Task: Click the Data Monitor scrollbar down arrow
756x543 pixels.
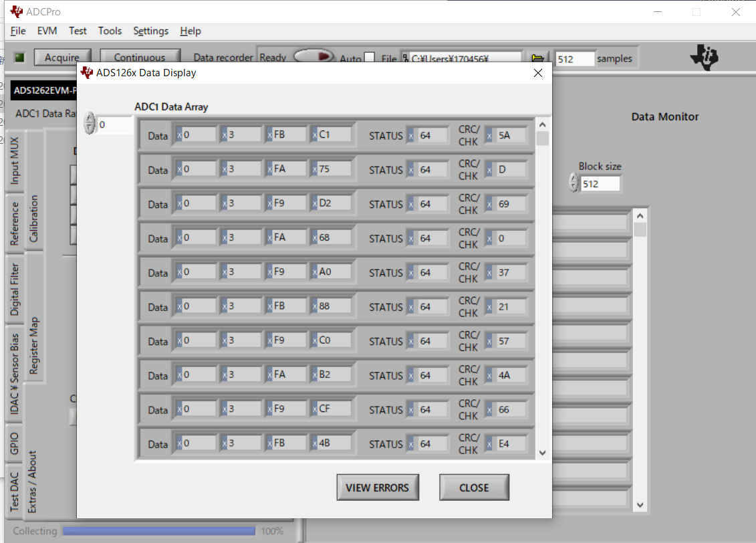Action: pyautogui.click(x=640, y=505)
